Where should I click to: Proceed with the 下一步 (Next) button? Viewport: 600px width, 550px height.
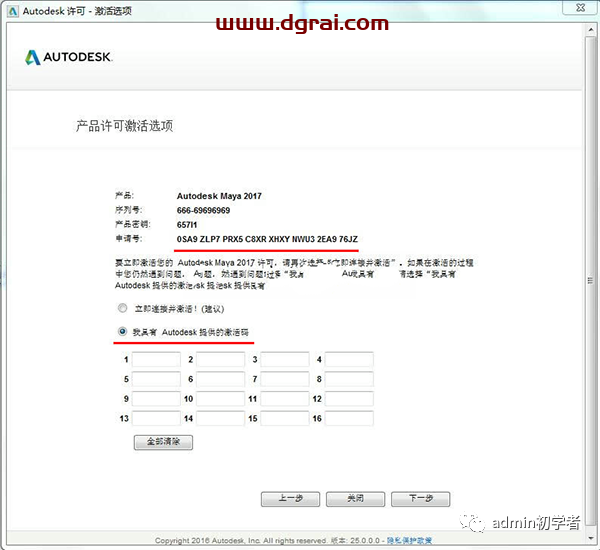[421, 499]
